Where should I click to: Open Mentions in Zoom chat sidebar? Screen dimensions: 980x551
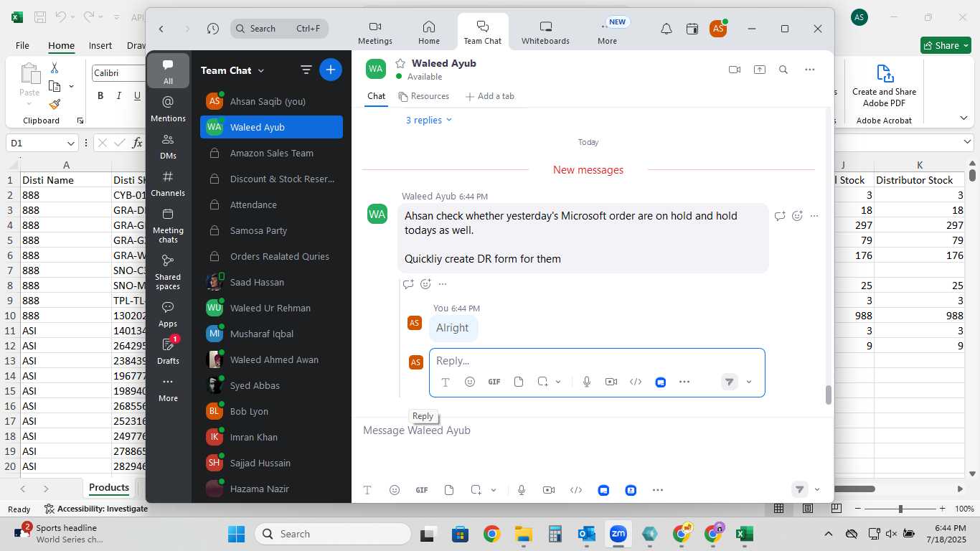168,108
